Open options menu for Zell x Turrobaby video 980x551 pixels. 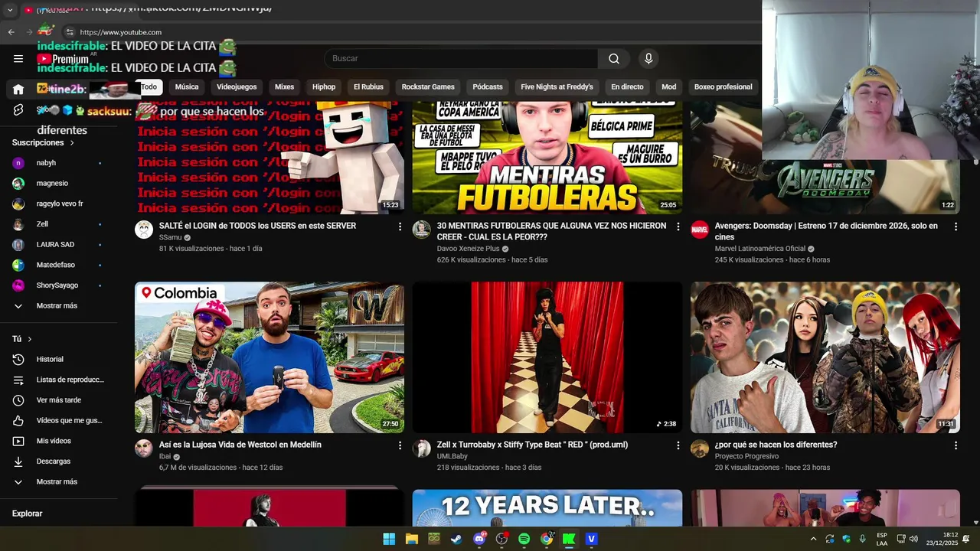tap(678, 445)
